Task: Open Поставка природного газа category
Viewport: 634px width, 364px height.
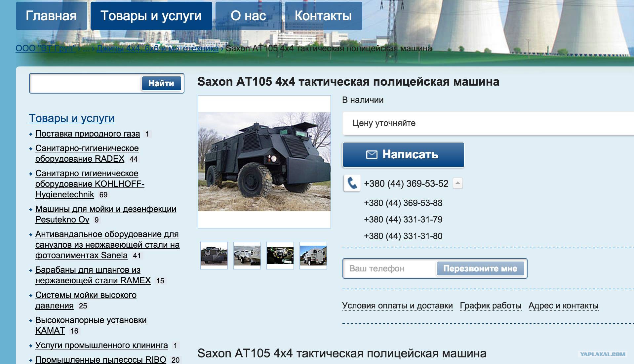Action: pyautogui.click(x=88, y=134)
